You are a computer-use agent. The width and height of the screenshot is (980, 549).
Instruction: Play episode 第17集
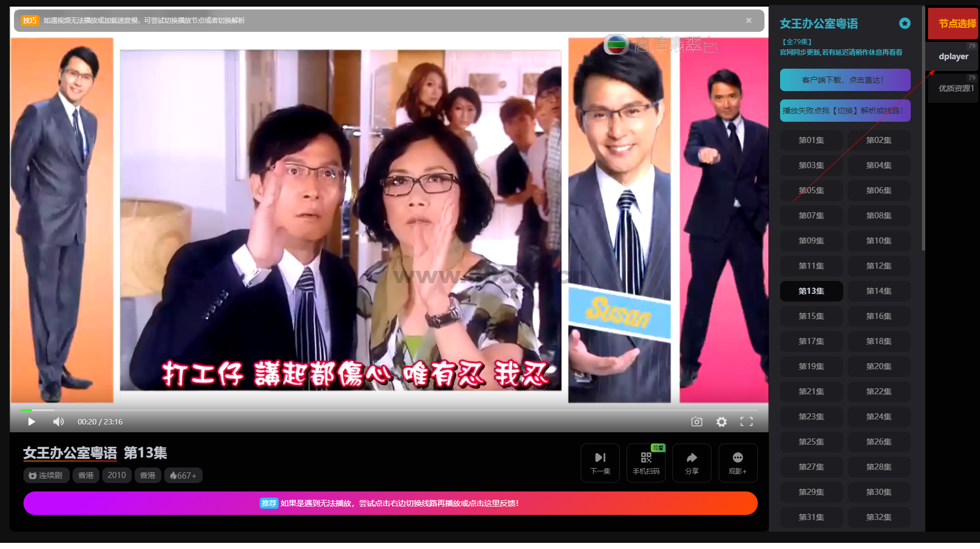[811, 341]
